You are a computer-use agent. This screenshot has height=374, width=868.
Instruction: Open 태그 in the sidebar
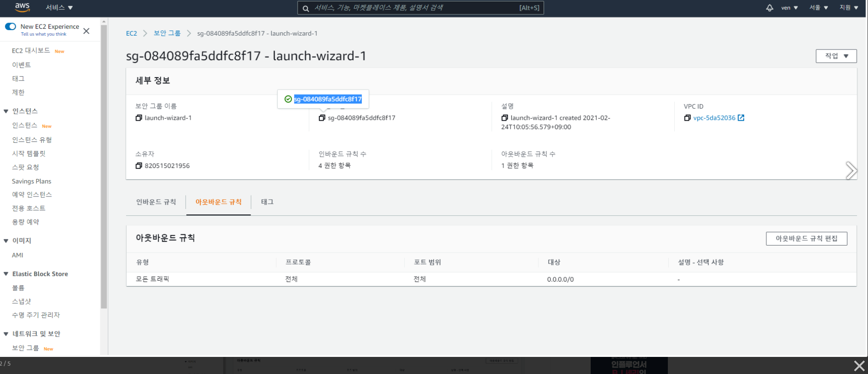[18, 79]
